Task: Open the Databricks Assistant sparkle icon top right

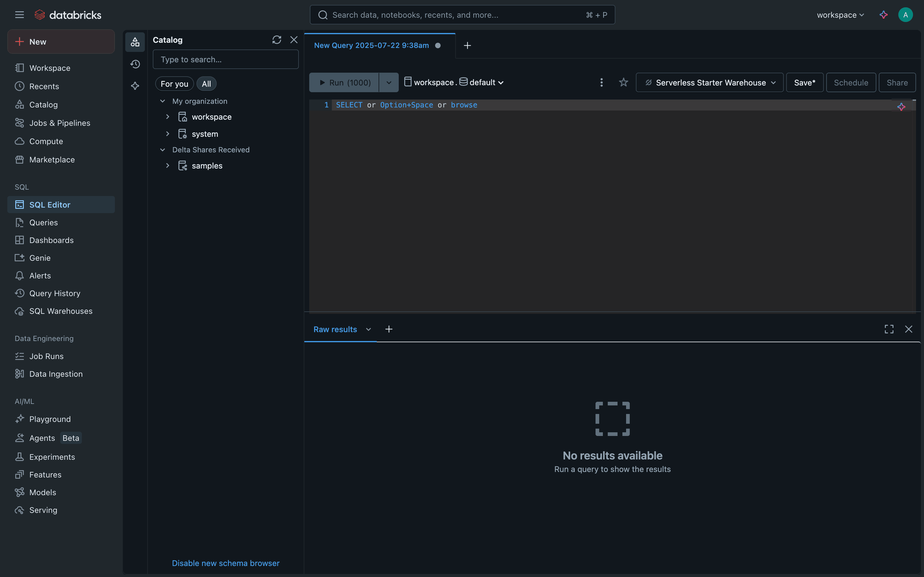Action: point(884,15)
